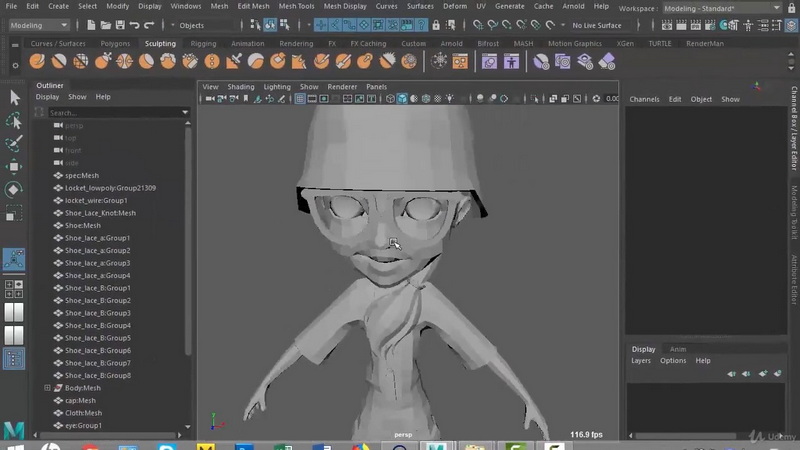Activate the Move tool in toolbox
800x450 pixels.
tap(14, 166)
